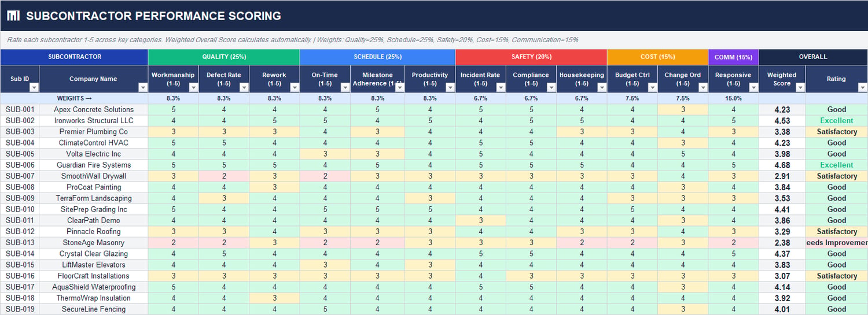This screenshot has height=315, width=868.
Task: Select the COMM (15%) group header
Action: pyautogui.click(x=734, y=57)
